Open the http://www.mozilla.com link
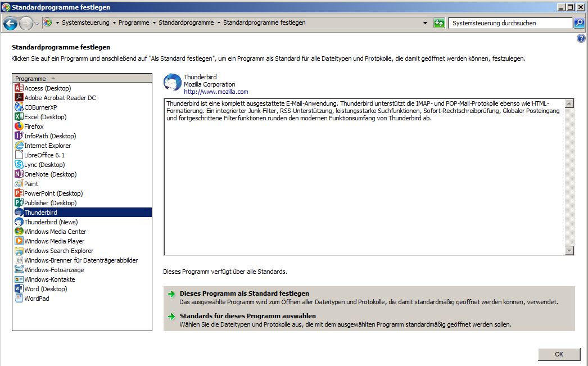Screen dimensions: 588x366 tap(216, 92)
